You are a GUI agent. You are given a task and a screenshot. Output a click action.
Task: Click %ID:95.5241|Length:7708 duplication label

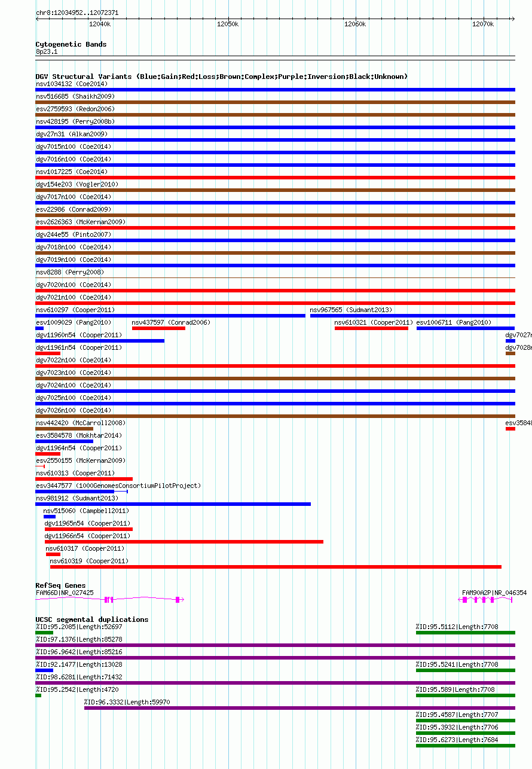(x=457, y=664)
